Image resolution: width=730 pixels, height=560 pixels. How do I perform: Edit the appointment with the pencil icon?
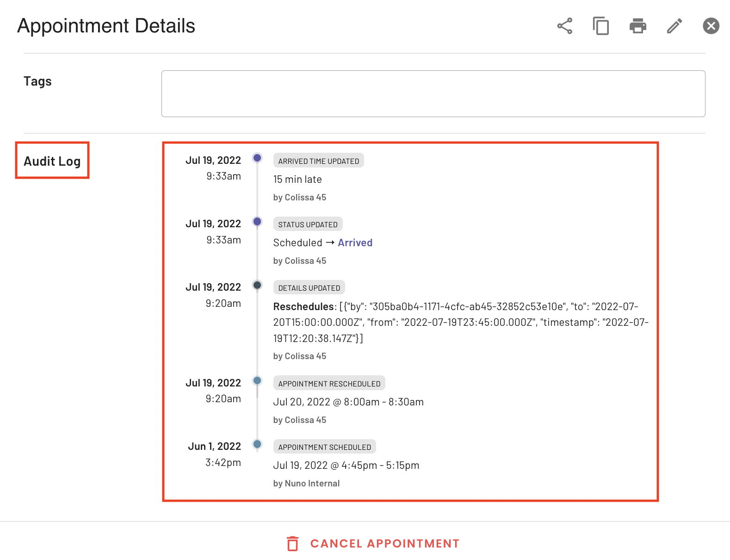(x=674, y=26)
